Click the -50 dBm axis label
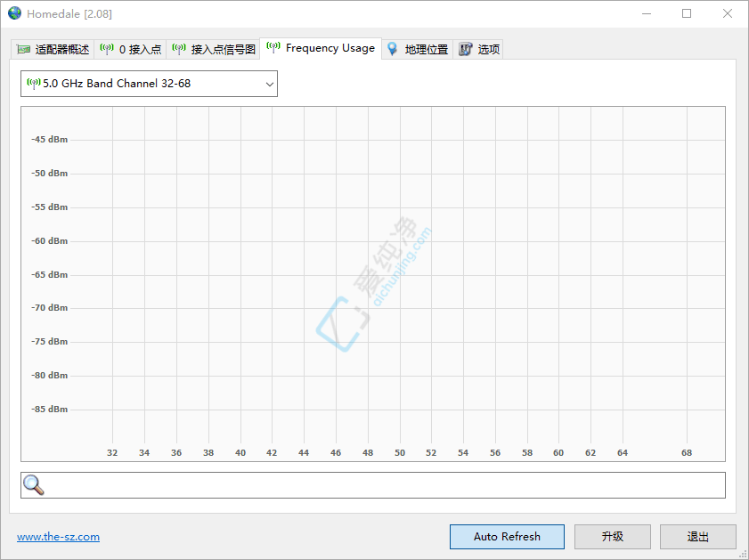 (x=50, y=174)
